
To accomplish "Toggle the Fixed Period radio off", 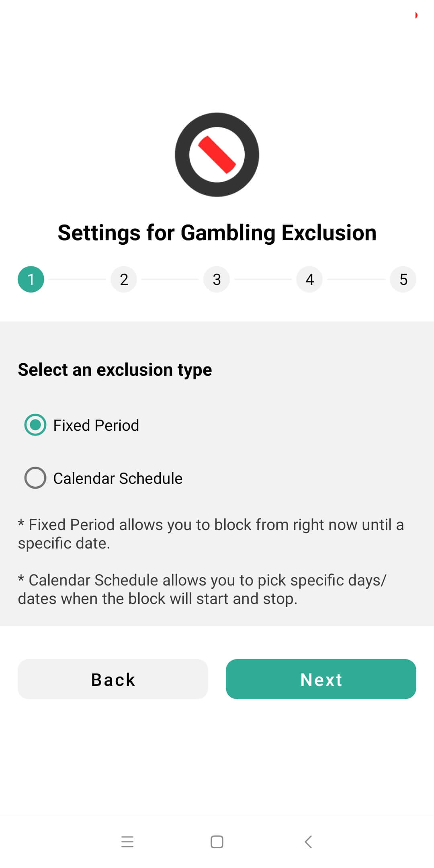I will (x=35, y=425).
